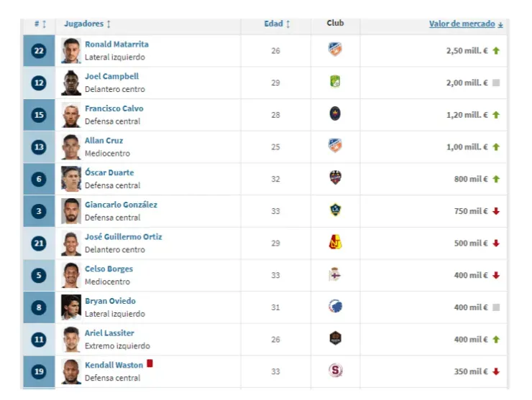Click Ariel Lassiter's market value 400 mil €
This screenshot has width=532, height=400.
[471, 339]
